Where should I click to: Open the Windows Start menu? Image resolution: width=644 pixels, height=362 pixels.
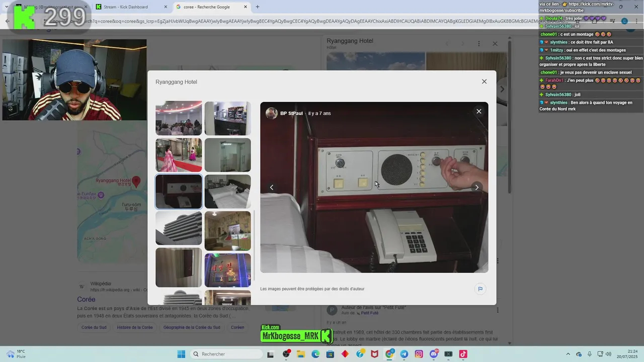[x=181, y=354]
